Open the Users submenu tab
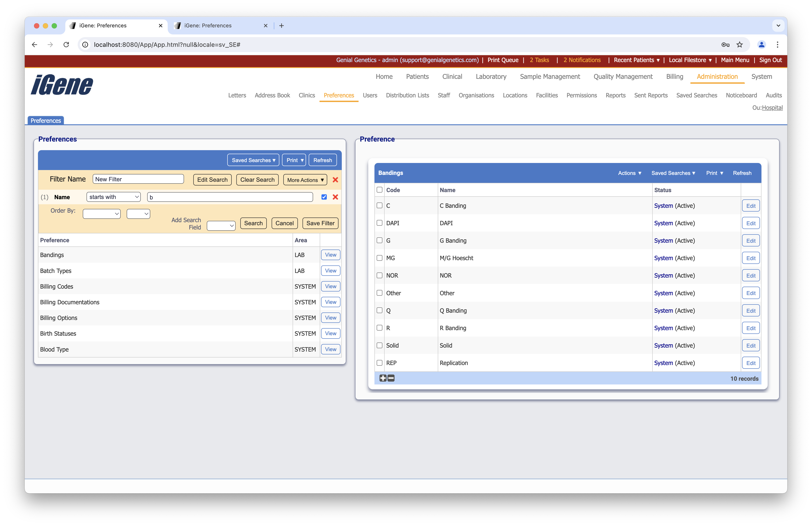The image size is (812, 526). coord(370,95)
